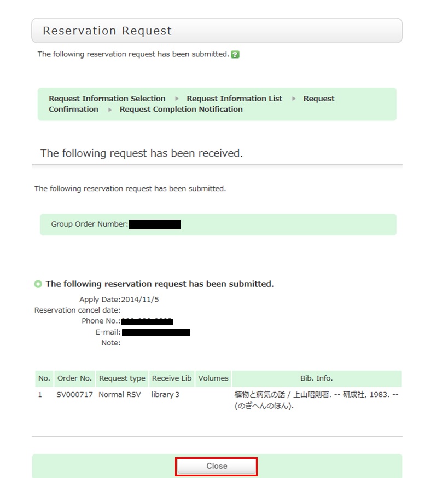Click the green circle bullet before submitted heading
448x478 pixels.
(x=38, y=284)
